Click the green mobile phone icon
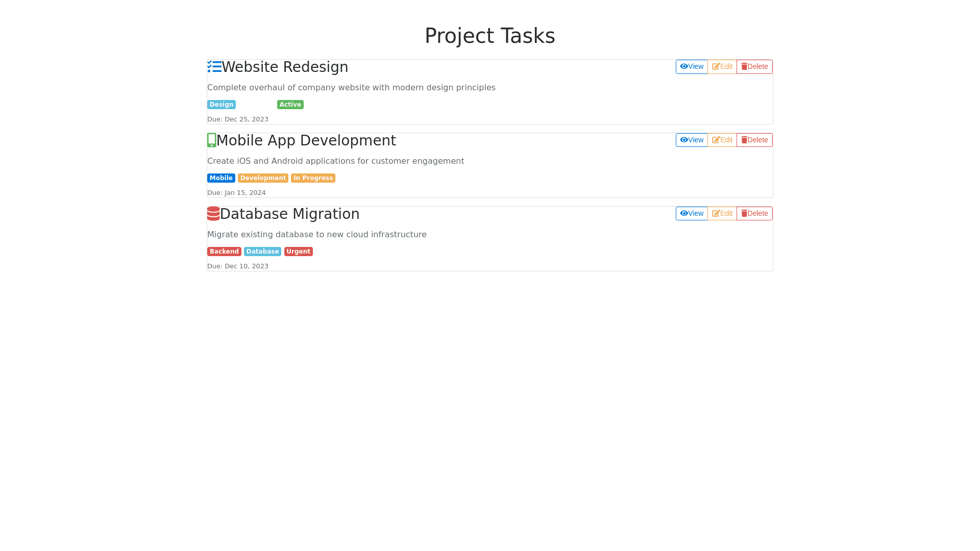Viewport: 980px width, 551px height. [x=211, y=140]
